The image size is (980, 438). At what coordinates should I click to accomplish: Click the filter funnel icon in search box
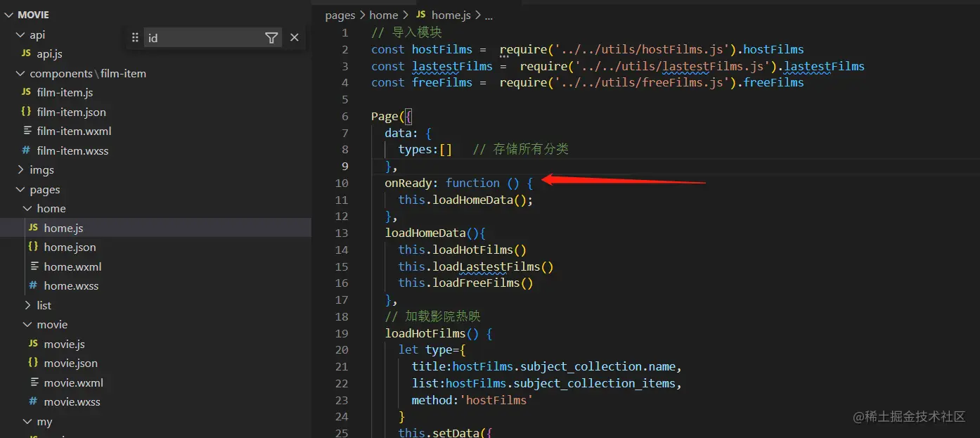tap(271, 38)
